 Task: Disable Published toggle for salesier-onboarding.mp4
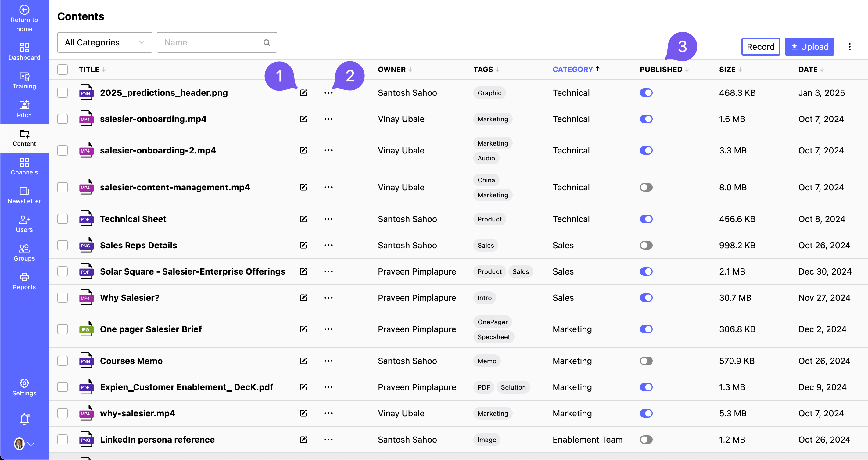(x=646, y=119)
